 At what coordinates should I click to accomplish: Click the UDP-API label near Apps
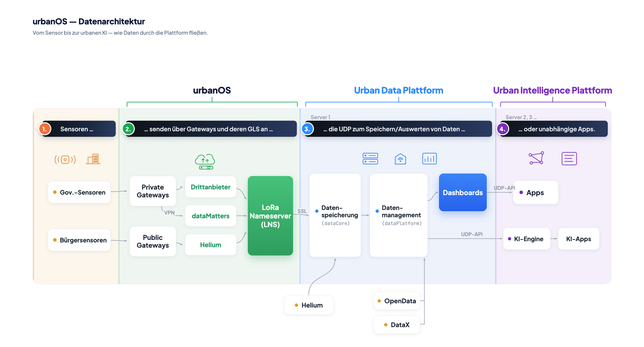[x=504, y=188]
